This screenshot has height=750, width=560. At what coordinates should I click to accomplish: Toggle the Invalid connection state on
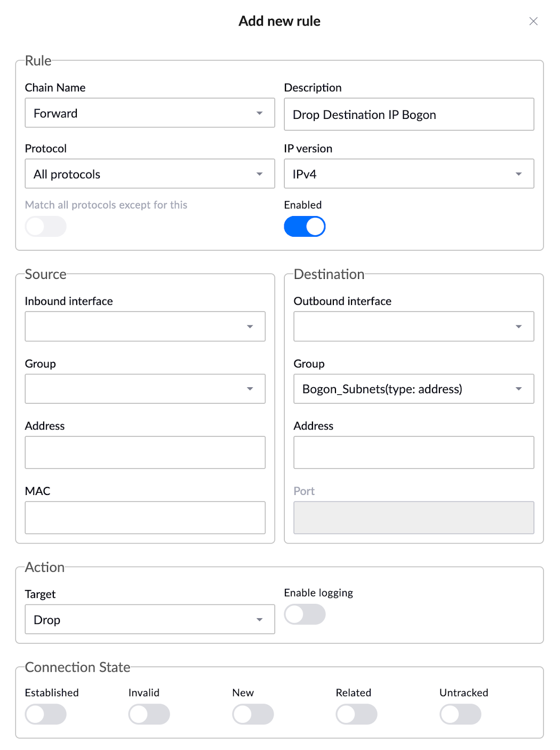click(x=149, y=714)
